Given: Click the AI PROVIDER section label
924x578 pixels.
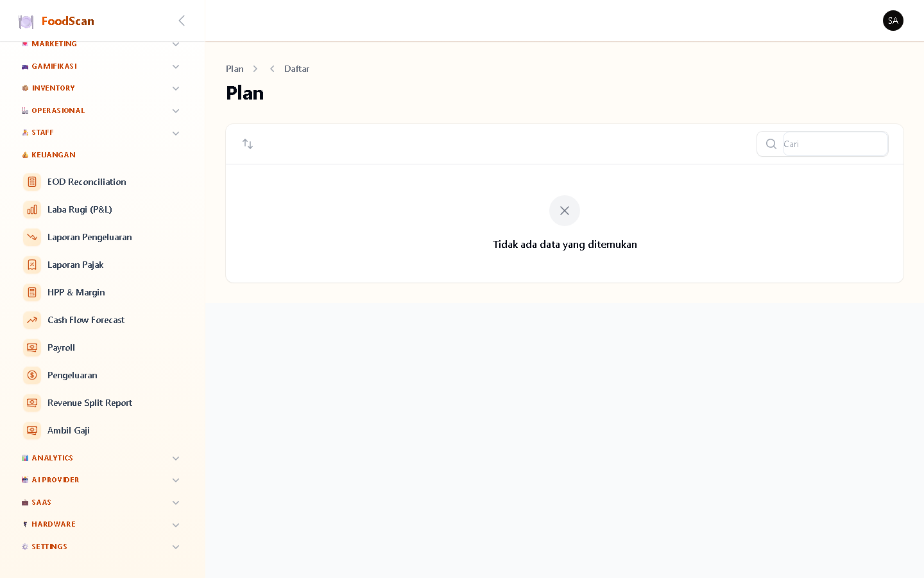Looking at the screenshot, I should (55, 480).
